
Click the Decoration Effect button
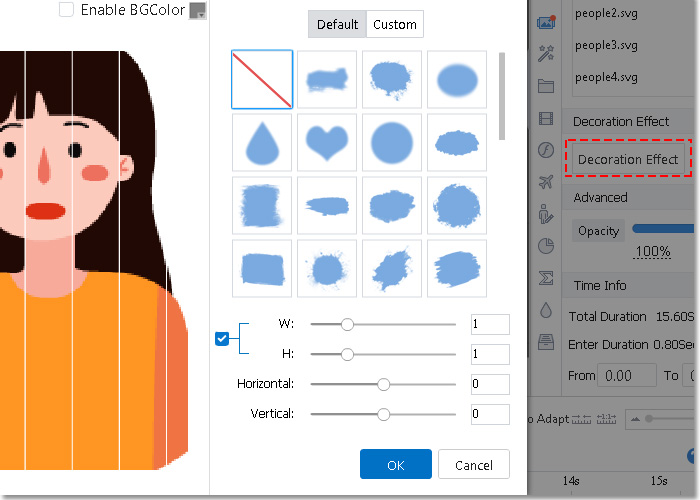[628, 159]
